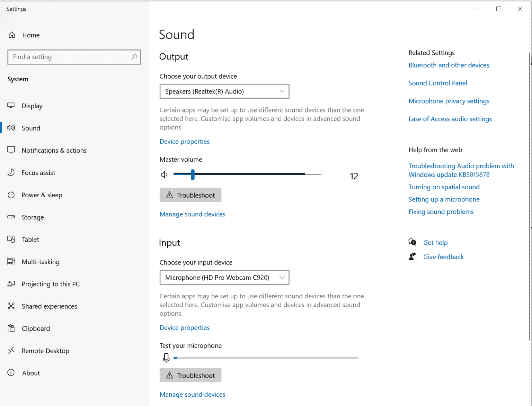The image size is (532, 406).
Task: Open the output device dropdown
Action: tap(224, 91)
